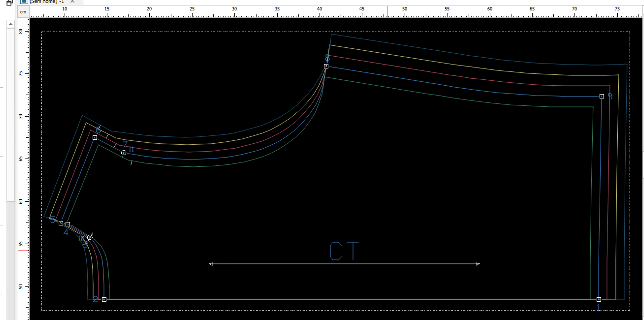The width and height of the screenshot is (644, 320).
Task: Click the right arrowhead of the grain line
Action: (478, 264)
